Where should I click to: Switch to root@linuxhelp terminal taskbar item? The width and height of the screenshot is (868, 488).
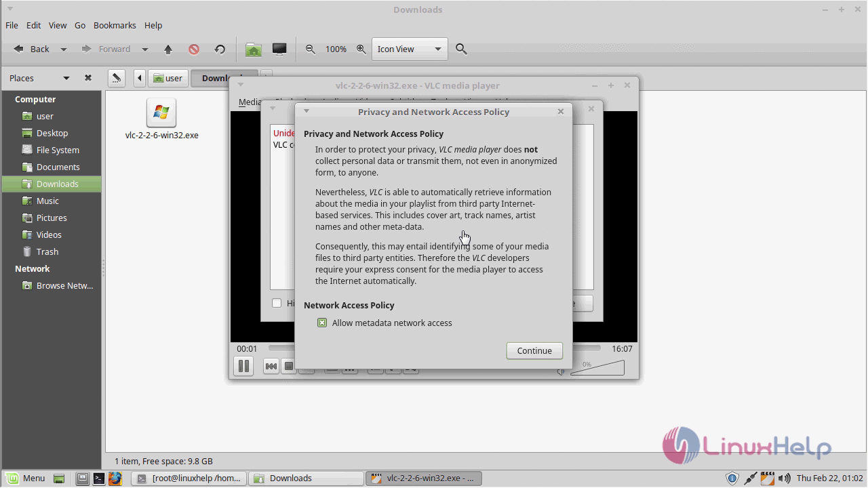189,478
